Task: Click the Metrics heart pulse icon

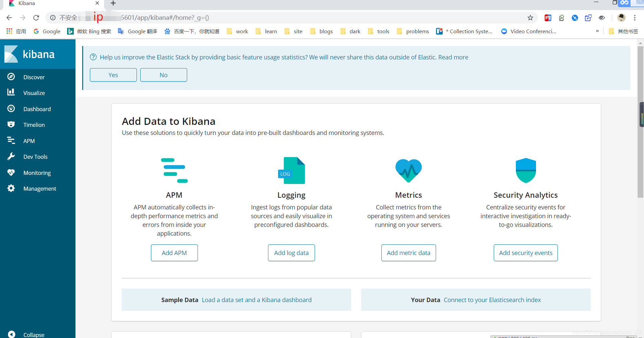Action: point(409,171)
